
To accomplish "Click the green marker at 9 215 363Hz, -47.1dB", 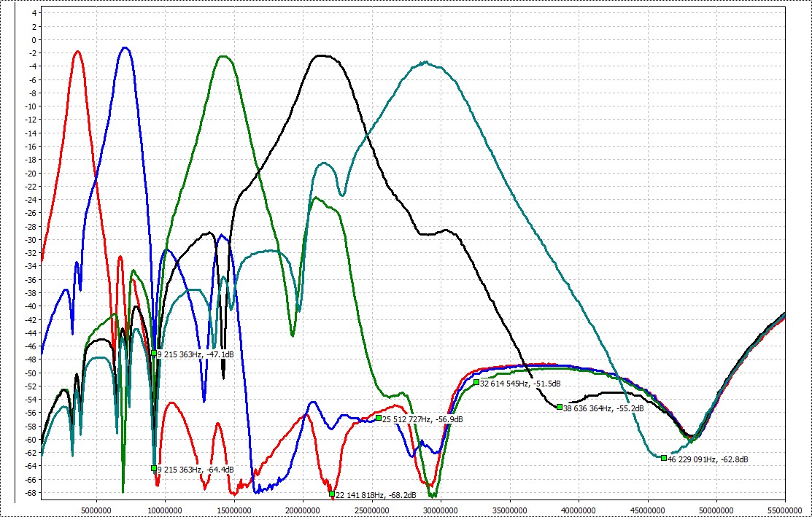I will (154, 354).
